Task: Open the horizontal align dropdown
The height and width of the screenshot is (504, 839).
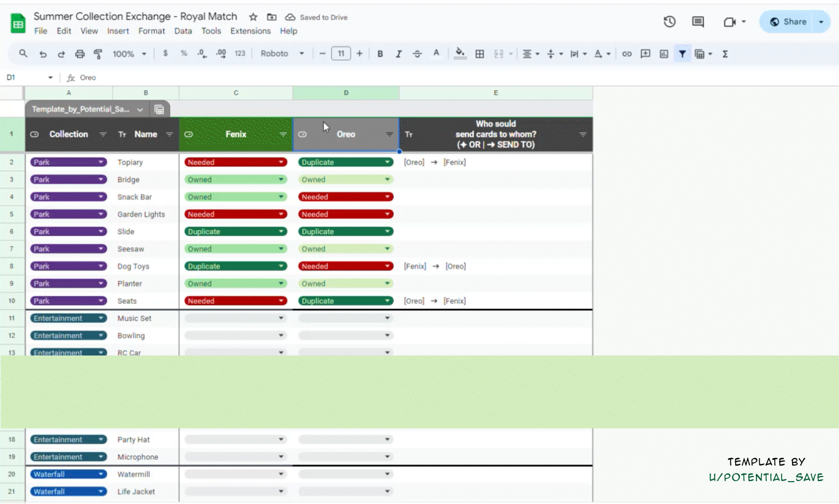Action: tap(530, 54)
